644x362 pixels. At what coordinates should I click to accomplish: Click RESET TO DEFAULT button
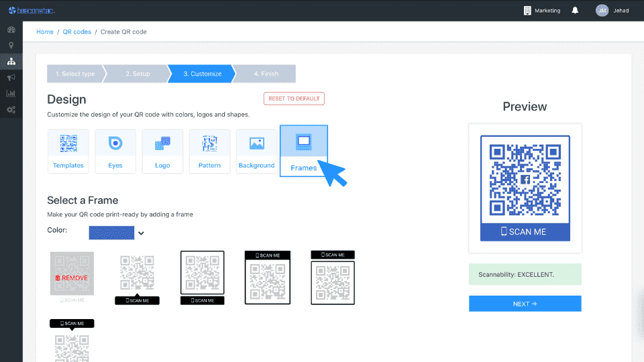[x=294, y=99]
